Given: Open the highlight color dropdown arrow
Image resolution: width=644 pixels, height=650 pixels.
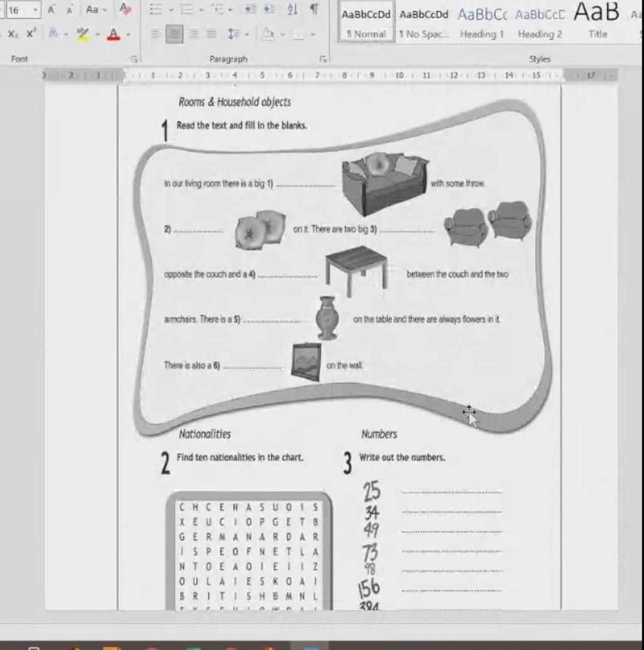Looking at the screenshot, I should click(x=97, y=35).
